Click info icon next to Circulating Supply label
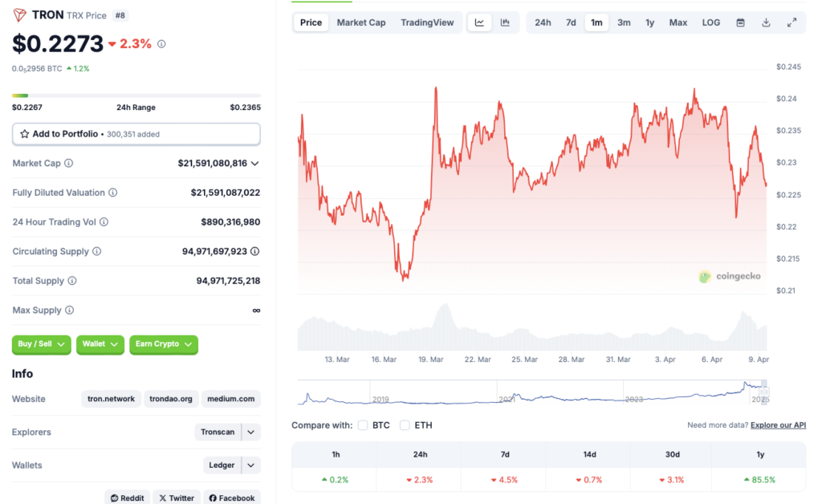 (x=97, y=251)
